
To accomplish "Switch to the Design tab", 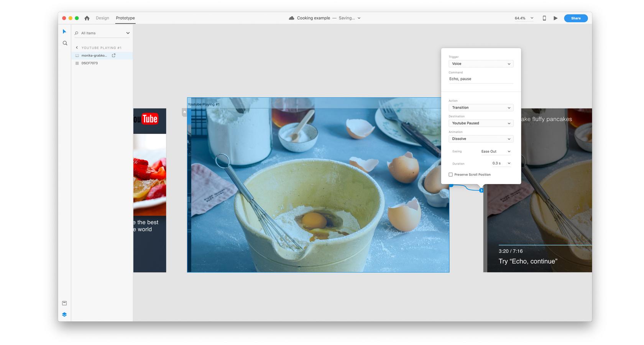I will pyautogui.click(x=102, y=18).
